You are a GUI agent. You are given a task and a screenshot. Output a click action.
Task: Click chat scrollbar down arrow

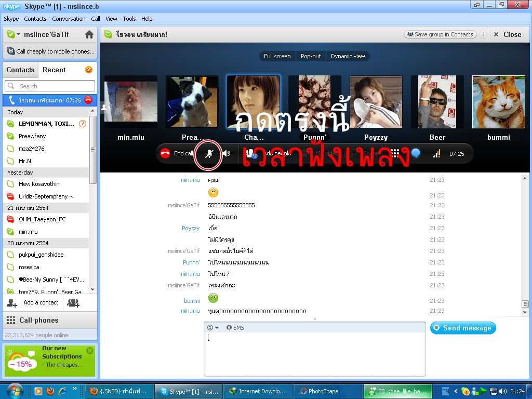pos(525,312)
